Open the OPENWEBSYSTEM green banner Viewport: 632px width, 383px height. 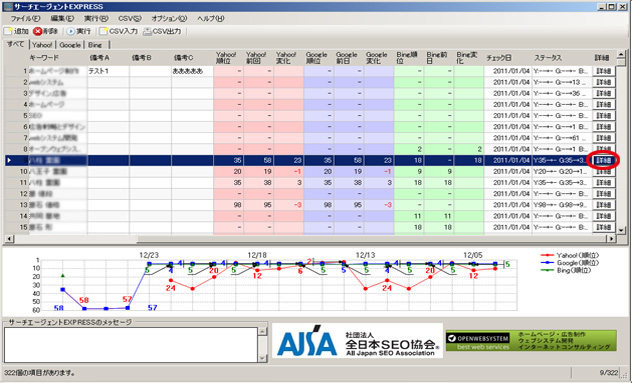click(531, 341)
